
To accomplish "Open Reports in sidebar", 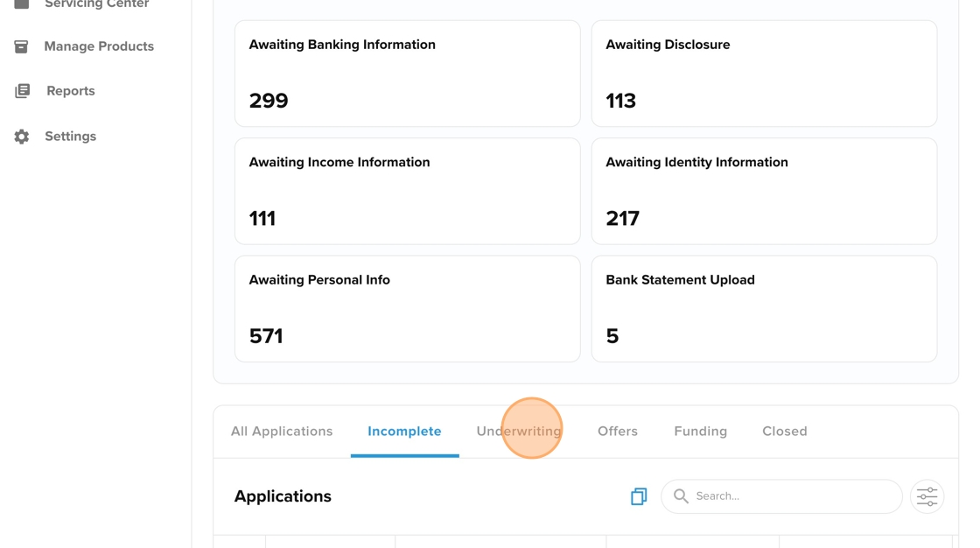I will pos(71,91).
